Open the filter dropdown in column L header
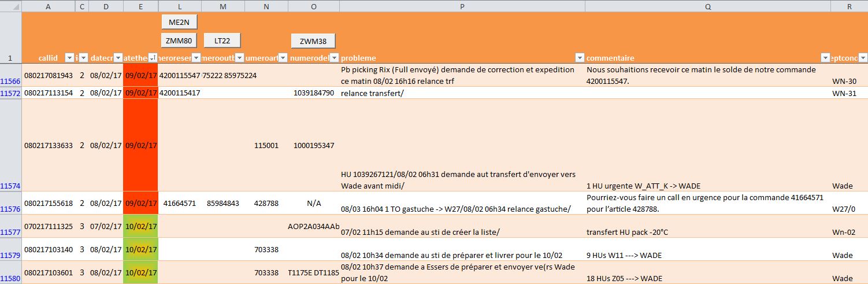Viewport: 868px width, 284px height. click(x=196, y=58)
